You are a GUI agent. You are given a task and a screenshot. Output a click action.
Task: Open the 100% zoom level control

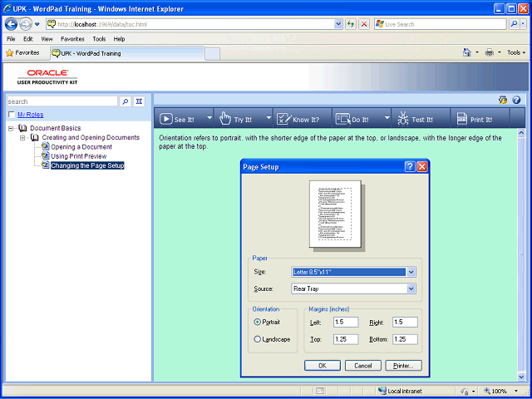click(502, 391)
